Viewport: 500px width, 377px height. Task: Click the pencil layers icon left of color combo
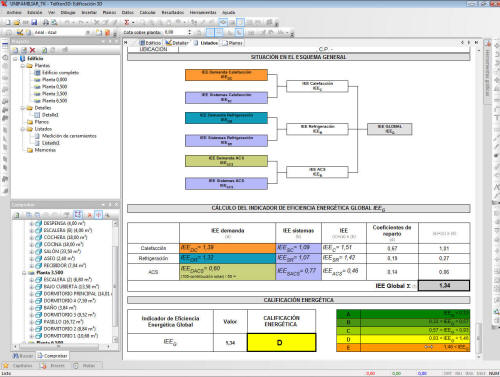(20, 32)
